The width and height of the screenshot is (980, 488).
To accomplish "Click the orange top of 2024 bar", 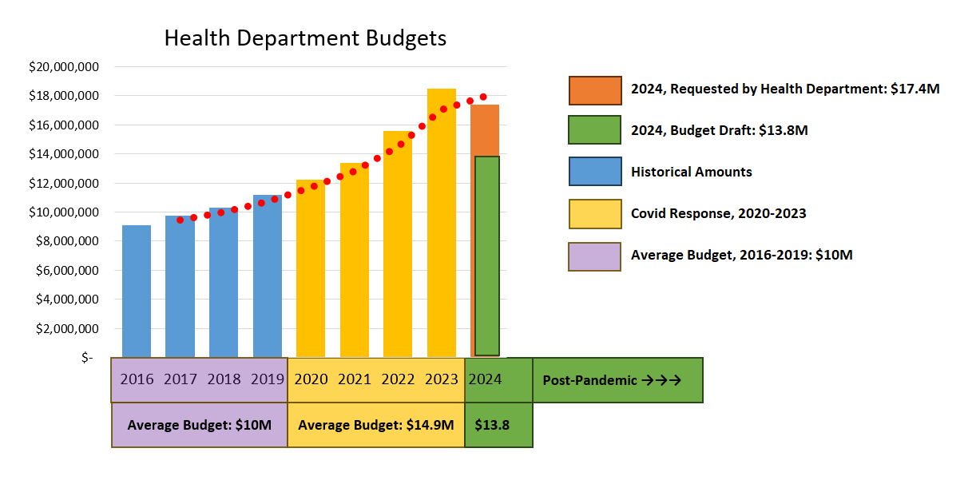I will tap(485, 130).
